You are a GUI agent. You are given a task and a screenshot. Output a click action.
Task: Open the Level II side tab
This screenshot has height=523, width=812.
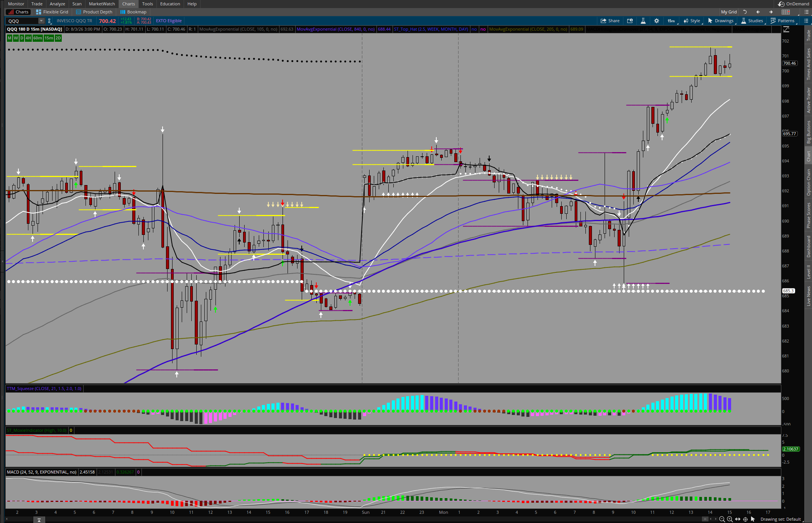click(808, 272)
